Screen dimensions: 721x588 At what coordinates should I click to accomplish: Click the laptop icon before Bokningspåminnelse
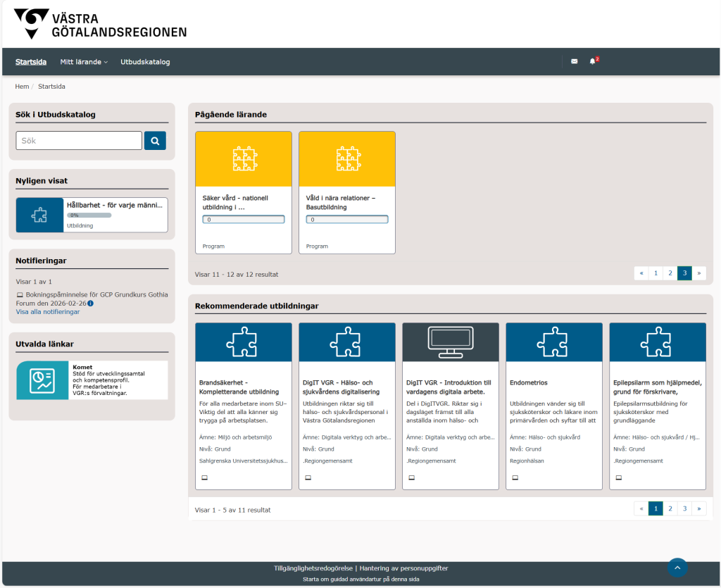pos(20,295)
